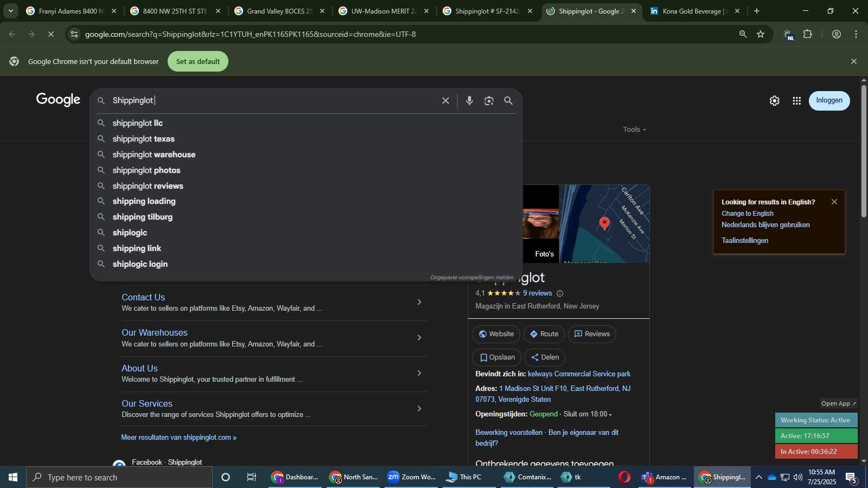Expand the Our Warehouses sitelink arrow
The image size is (868, 488).
[x=419, y=338]
